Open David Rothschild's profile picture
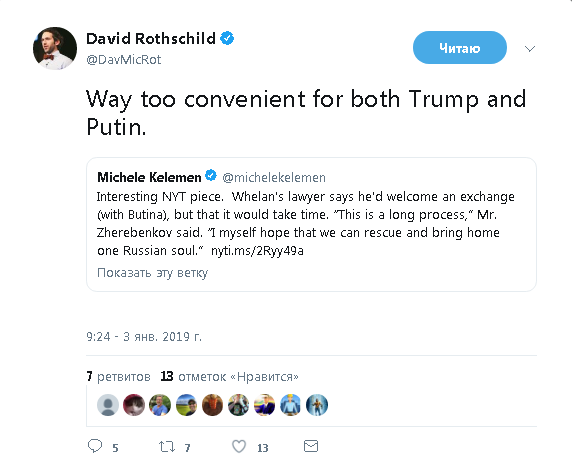 (x=55, y=48)
